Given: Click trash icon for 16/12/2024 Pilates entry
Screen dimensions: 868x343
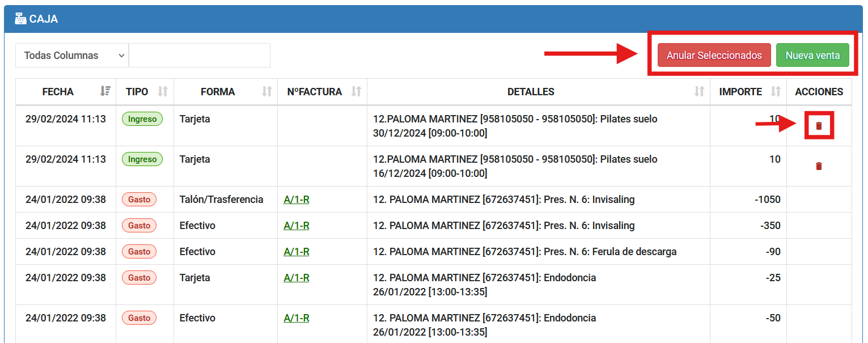Looking at the screenshot, I should 819,166.
